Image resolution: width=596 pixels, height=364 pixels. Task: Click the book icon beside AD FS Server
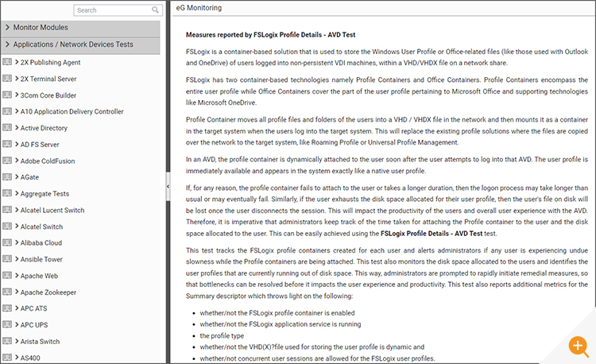click(7, 144)
